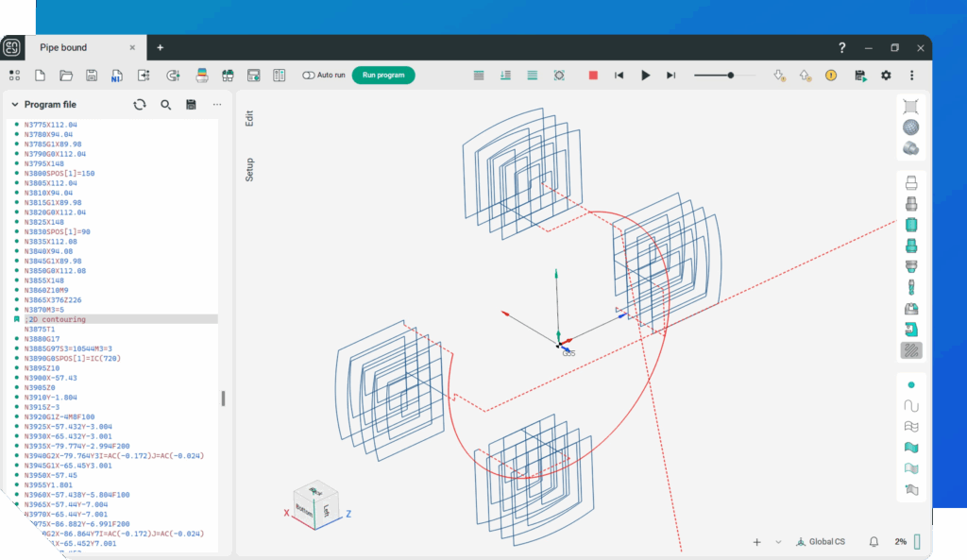Click the red Stop simulation button
This screenshot has height=560, width=967.
593,76
